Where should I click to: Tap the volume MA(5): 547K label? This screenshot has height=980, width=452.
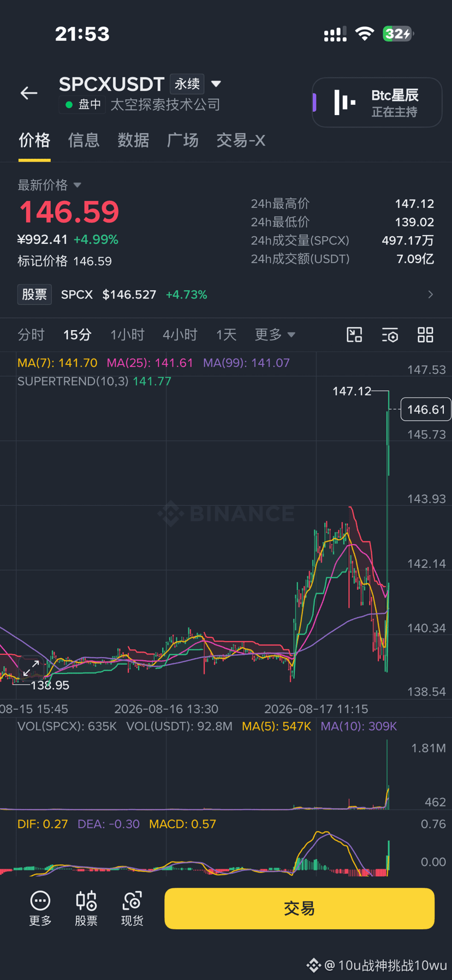tap(276, 726)
